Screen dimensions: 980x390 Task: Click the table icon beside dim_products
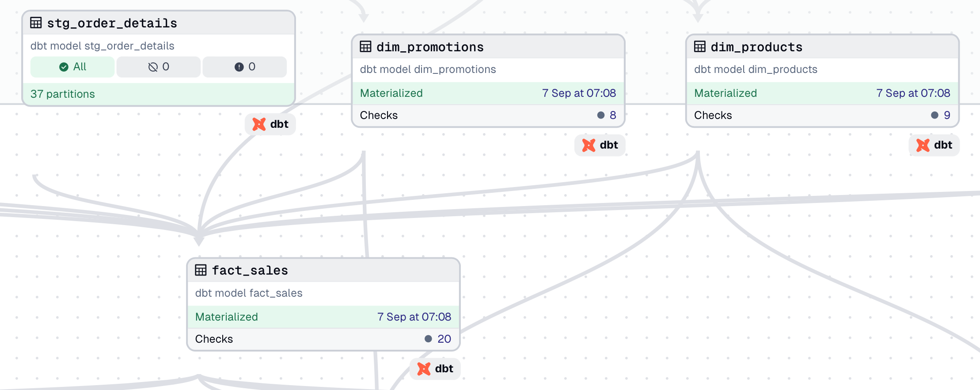pos(700,46)
